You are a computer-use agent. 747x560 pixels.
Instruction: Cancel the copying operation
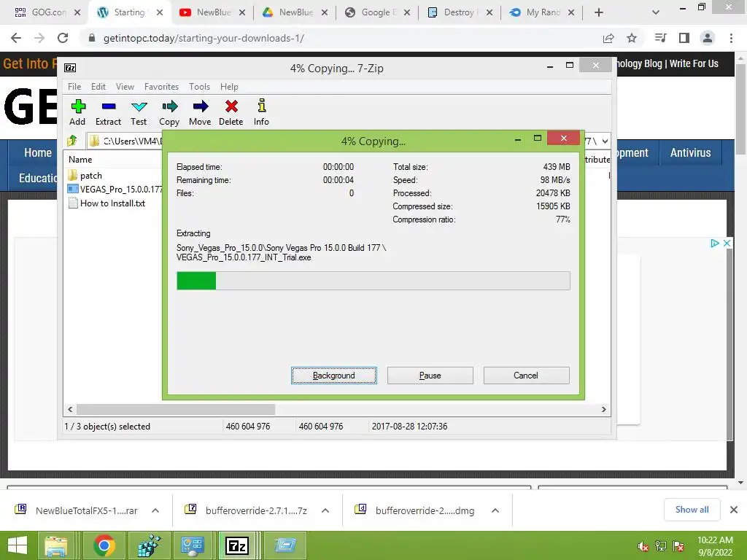pyautogui.click(x=527, y=376)
